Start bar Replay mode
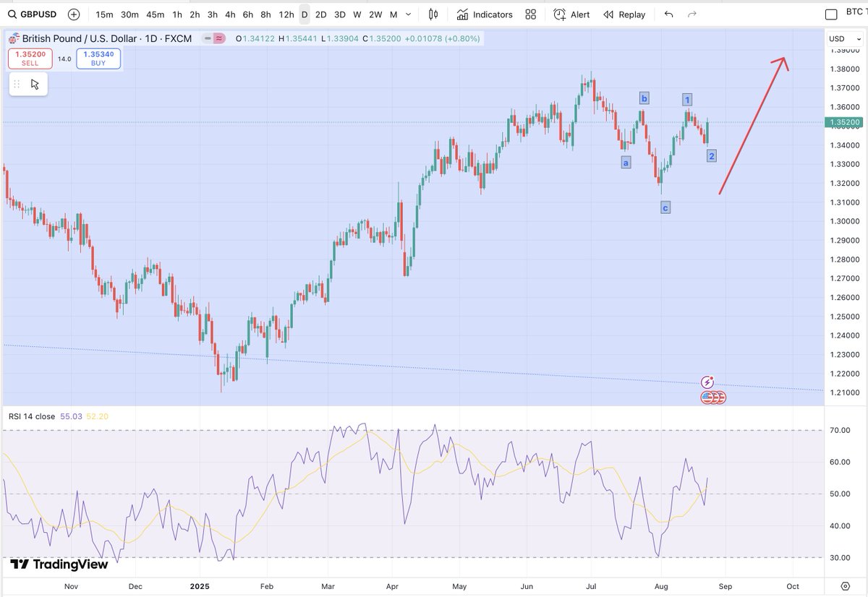868x597 pixels. (623, 14)
